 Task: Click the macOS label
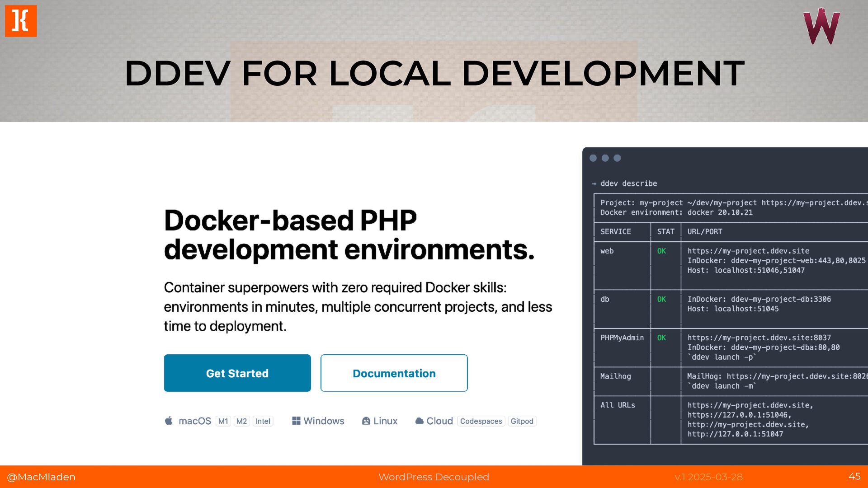[195, 421]
